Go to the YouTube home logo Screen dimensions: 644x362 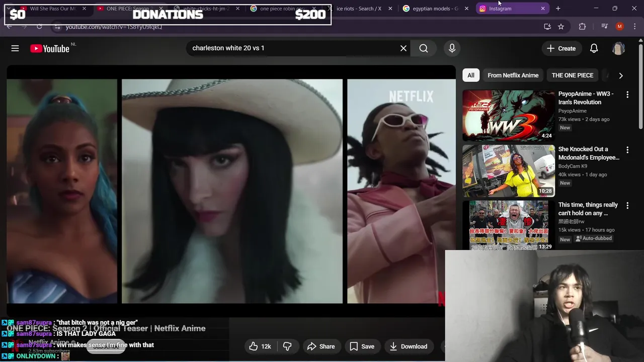(49, 48)
